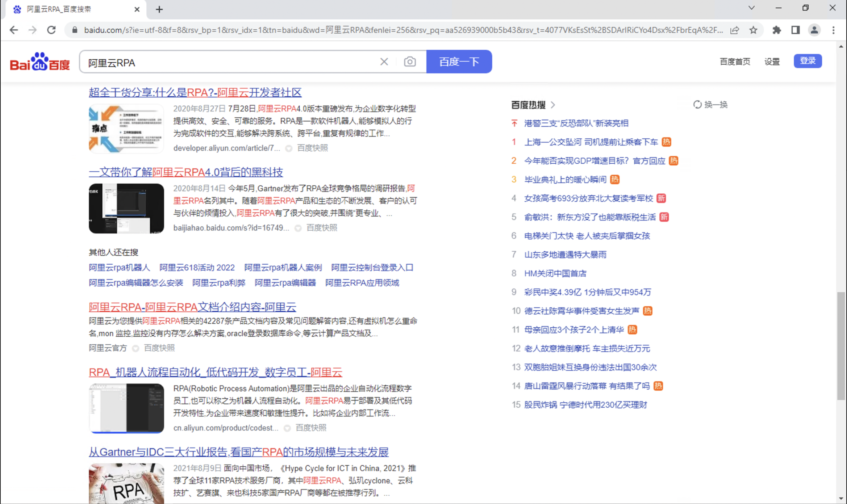This screenshot has height=504, width=847.
Task: Open hot search 俞敏洪：新东方没了
Action: tap(590, 217)
